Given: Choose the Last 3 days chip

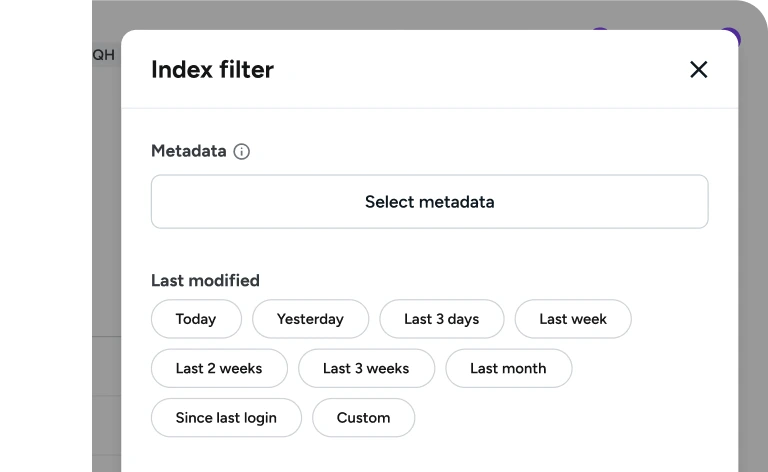Looking at the screenshot, I should pyautogui.click(x=442, y=319).
